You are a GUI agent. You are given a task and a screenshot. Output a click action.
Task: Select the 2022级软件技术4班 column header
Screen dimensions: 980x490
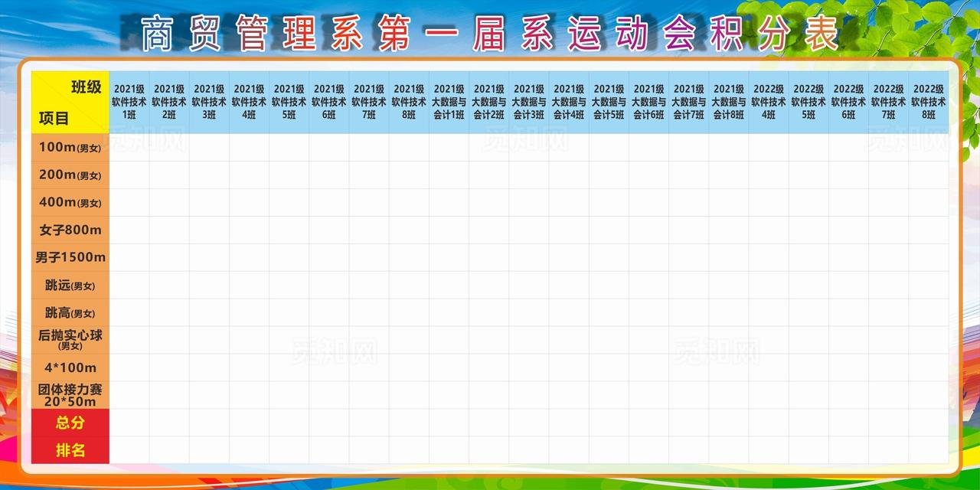pyautogui.click(x=767, y=100)
